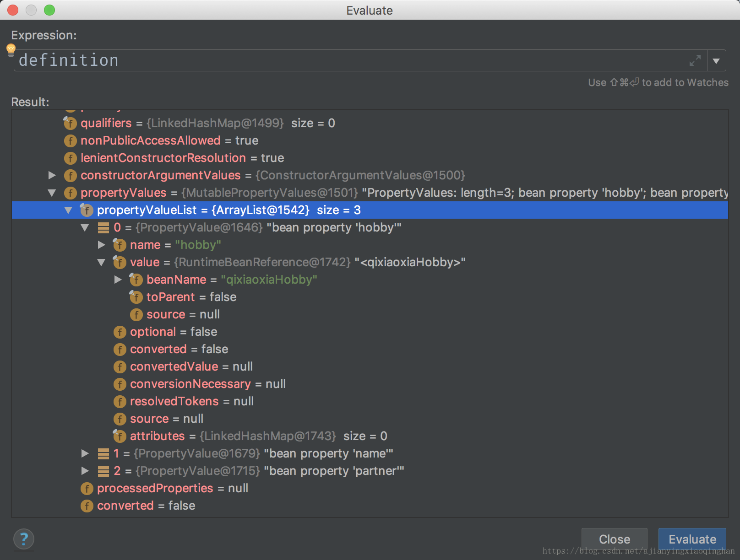Expand the constructorArgumentValues node
This screenshot has height=560, width=740.
tap(52, 175)
